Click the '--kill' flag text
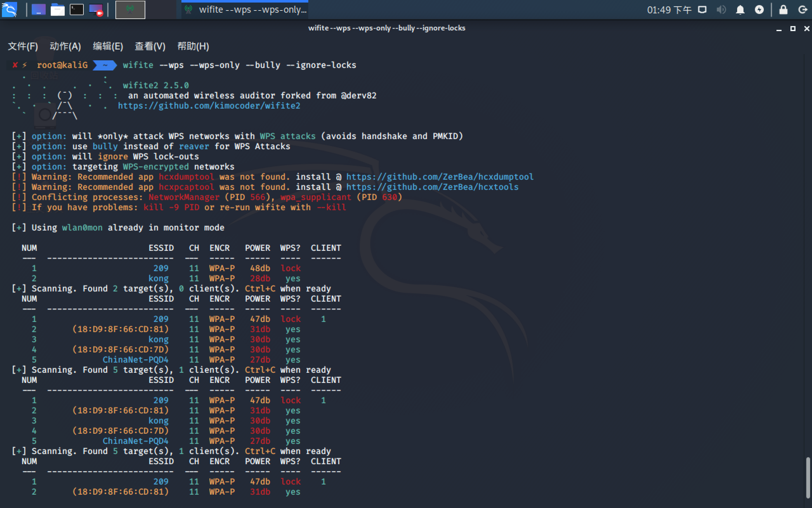Viewport: 812px width, 508px height. pyautogui.click(x=331, y=207)
